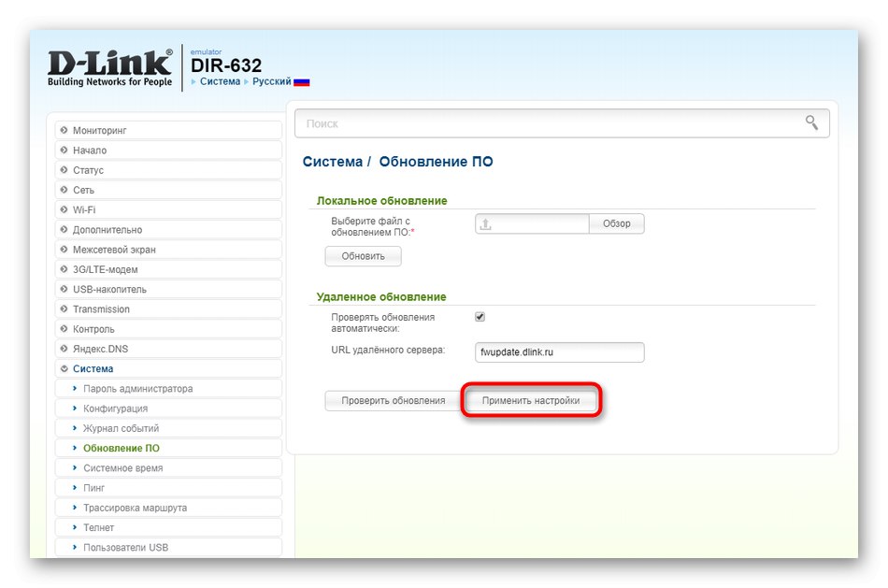Click arrow icon beside Мониторинг
The image size is (888, 588).
[64, 130]
